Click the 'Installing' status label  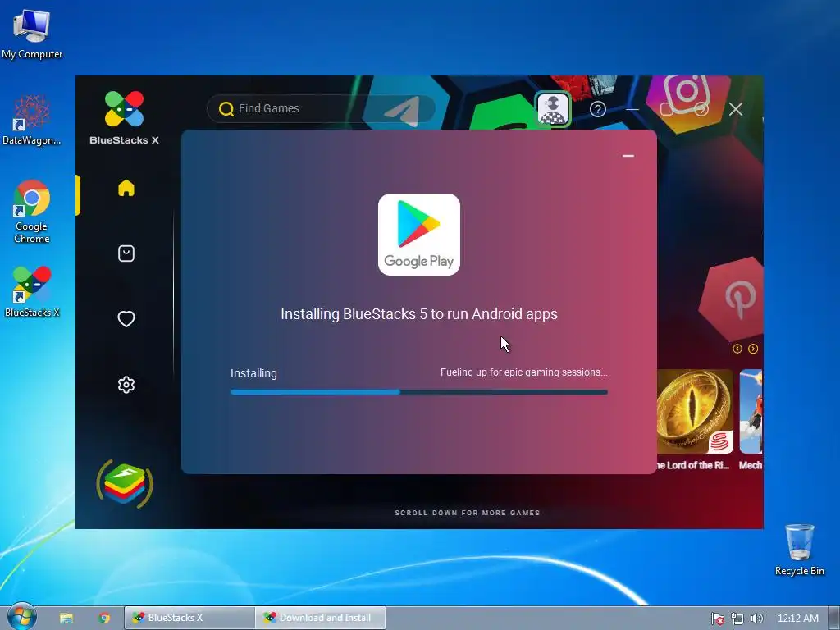tap(253, 373)
